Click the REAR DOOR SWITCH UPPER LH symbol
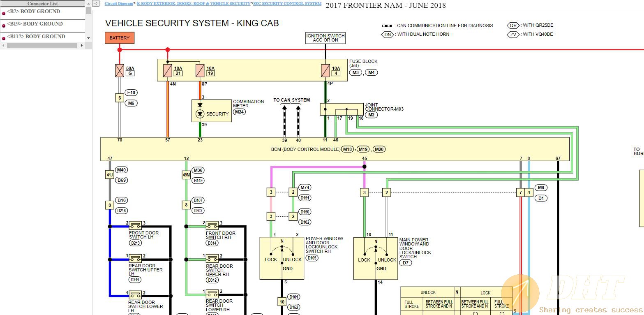The image size is (644, 315). [135, 259]
